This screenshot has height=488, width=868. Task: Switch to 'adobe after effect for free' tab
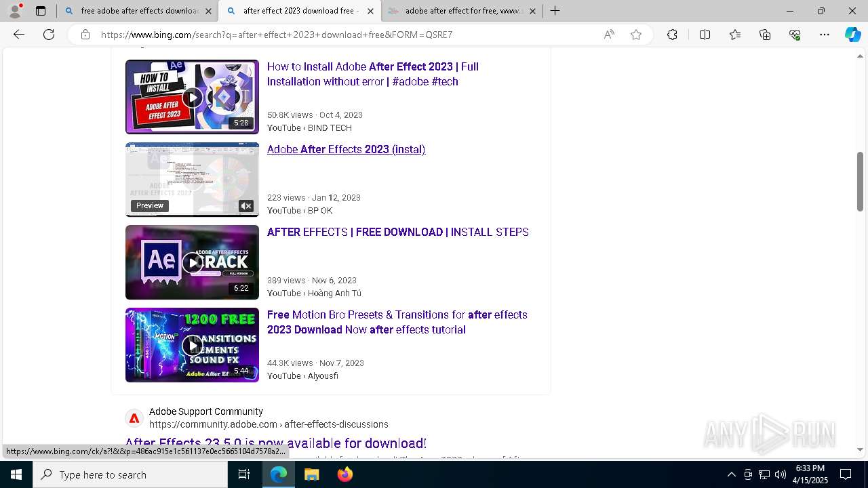click(x=462, y=11)
